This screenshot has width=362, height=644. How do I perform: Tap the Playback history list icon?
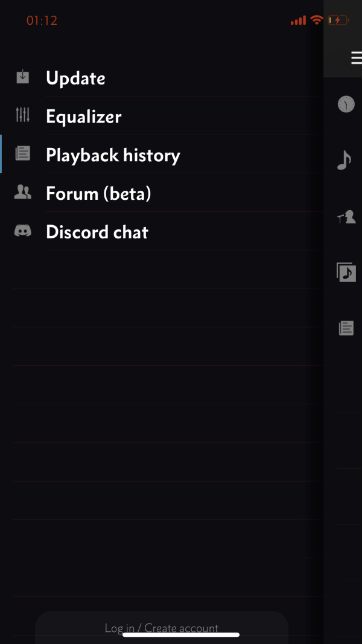click(22, 154)
